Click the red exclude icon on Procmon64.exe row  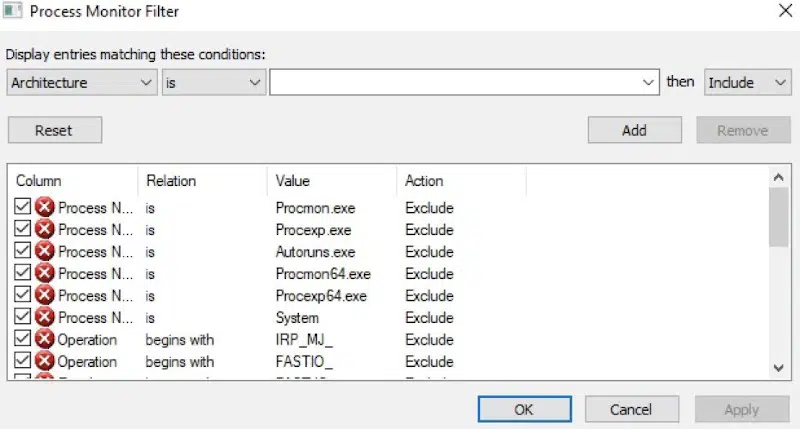[x=45, y=274]
